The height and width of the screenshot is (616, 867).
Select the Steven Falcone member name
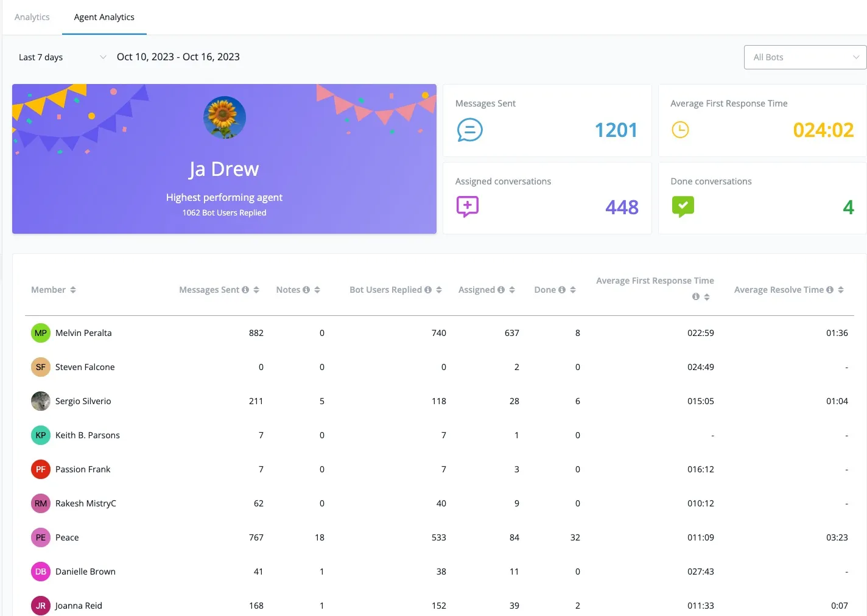pyautogui.click(x=85, y=367)
